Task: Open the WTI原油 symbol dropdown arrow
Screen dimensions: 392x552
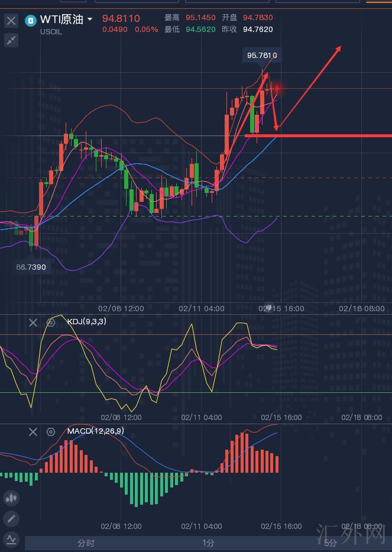Action: coord(90,19)
